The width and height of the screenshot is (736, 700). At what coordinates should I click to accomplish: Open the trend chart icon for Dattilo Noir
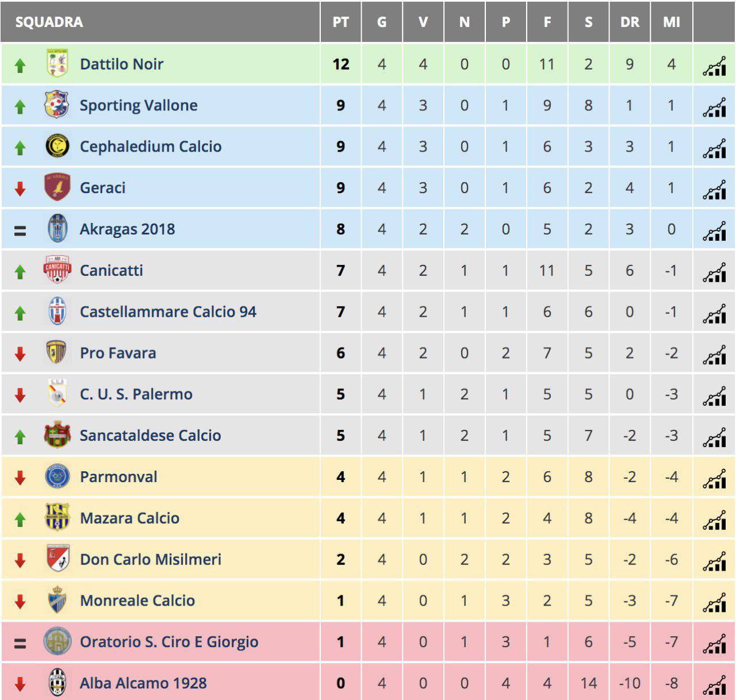(714, 66)
